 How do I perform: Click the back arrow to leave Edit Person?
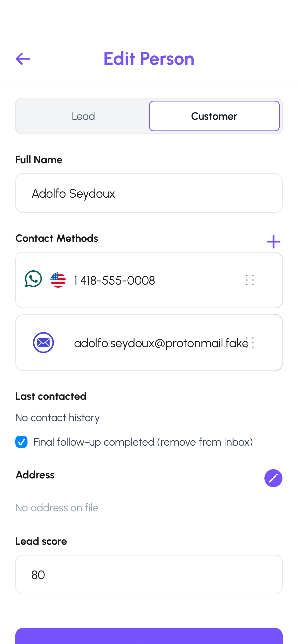[x=23, y=59]
